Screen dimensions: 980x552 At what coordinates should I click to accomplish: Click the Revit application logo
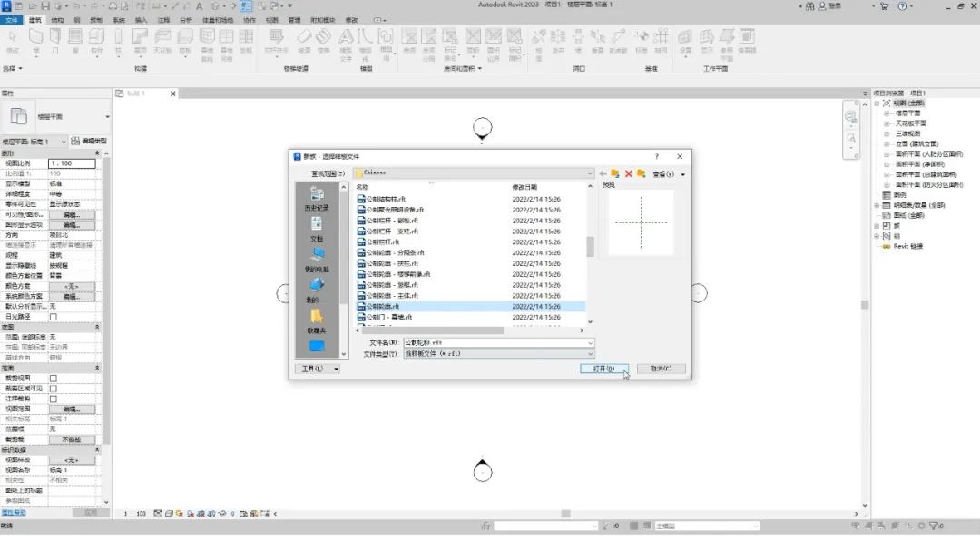tap(6, 5)
